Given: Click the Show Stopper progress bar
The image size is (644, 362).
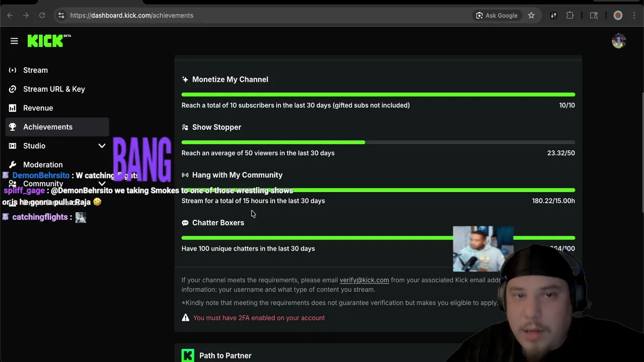Looking at the screenshot, I should (x=378, y=142).
